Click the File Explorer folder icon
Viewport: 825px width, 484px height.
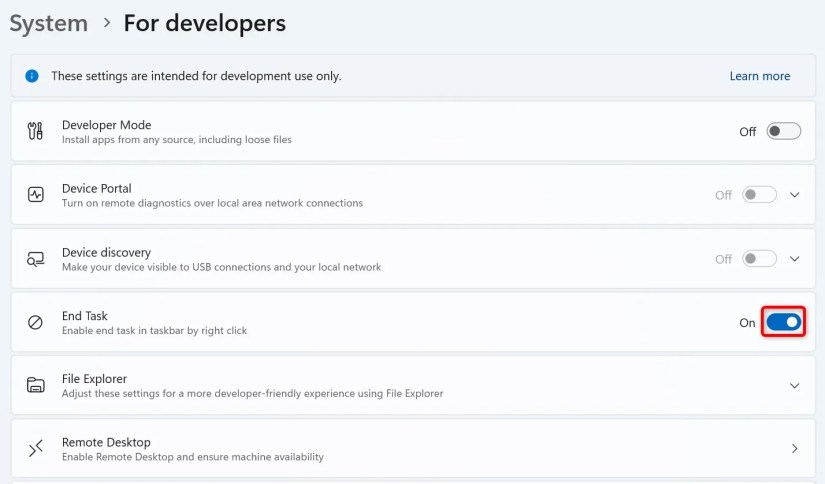tap(36, 385)
